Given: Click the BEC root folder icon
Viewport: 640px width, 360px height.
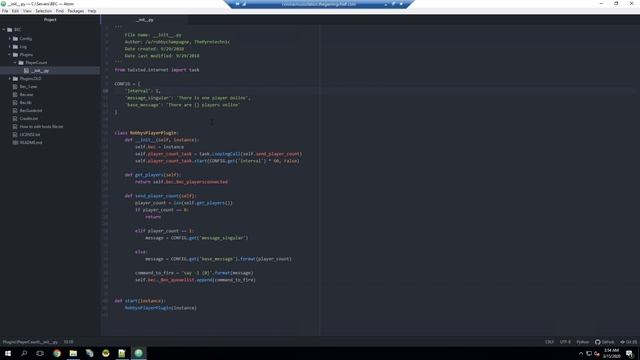Looking at the screenshot, I should tap(10, 30).
